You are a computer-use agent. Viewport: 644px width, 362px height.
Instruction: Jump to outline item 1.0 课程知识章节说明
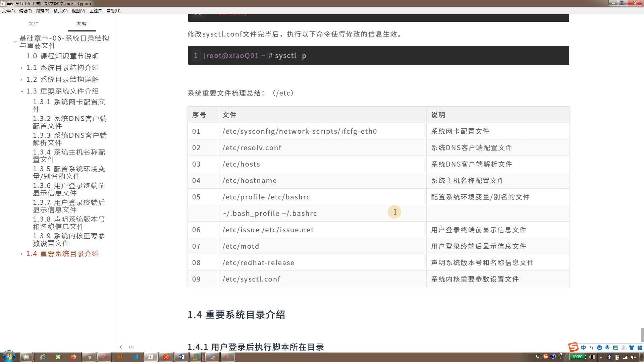point(62,56)
